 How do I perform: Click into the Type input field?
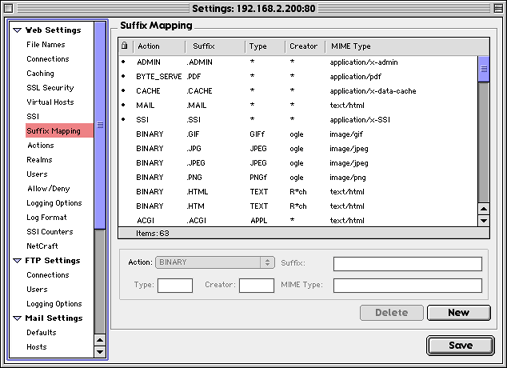[175, 286]
